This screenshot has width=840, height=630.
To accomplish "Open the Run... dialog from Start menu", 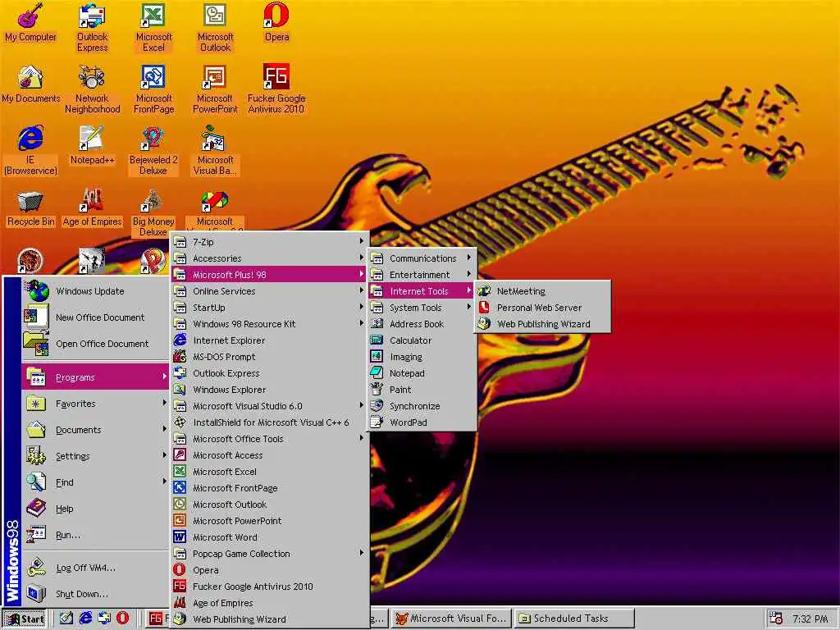I will click(95, 535).
